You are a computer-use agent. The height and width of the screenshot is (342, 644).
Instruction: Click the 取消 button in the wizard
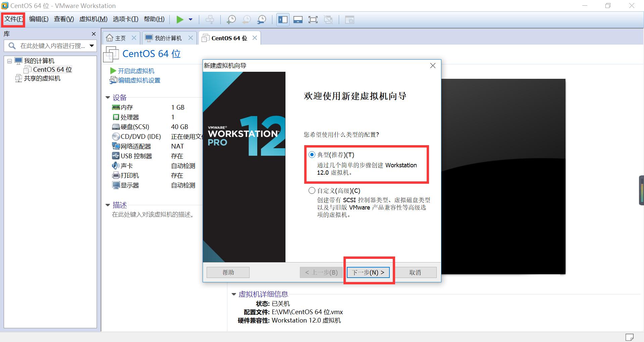[x=415, y=272]
